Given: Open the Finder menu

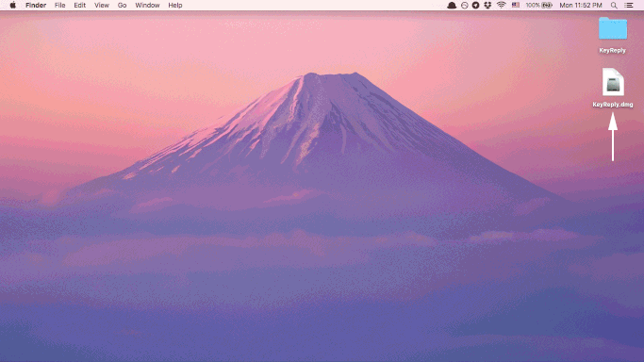Looking at the screenshot, I should [36, 6].
